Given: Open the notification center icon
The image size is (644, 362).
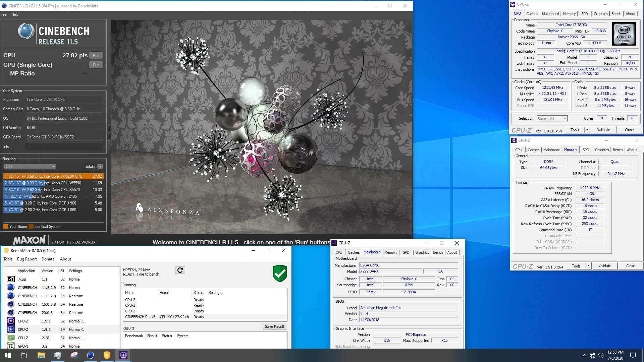Looking at the screenshot, I should tap(633, 355).
